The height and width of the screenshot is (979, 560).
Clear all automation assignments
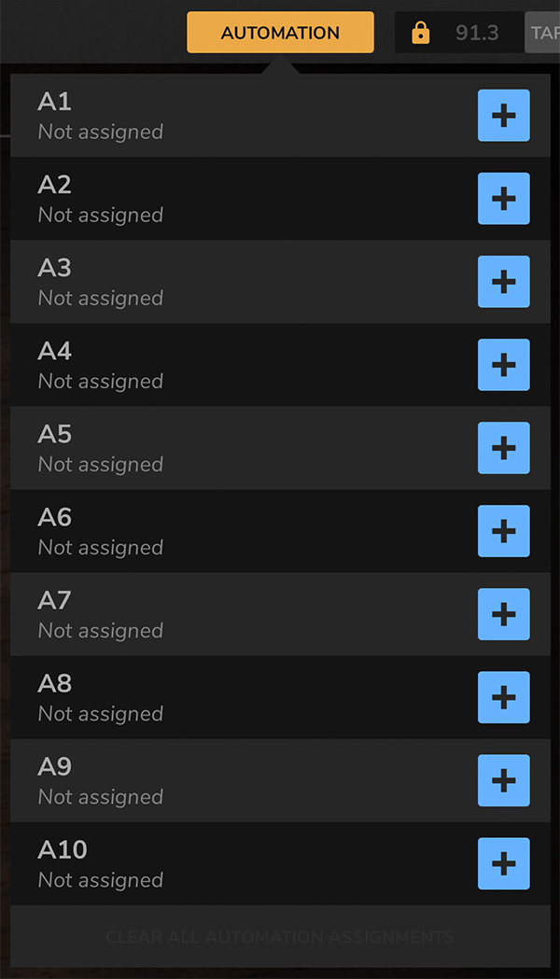(x=280, y=936)
